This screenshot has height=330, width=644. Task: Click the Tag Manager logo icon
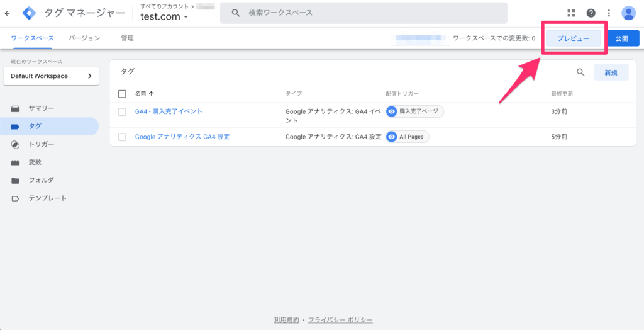29,13
